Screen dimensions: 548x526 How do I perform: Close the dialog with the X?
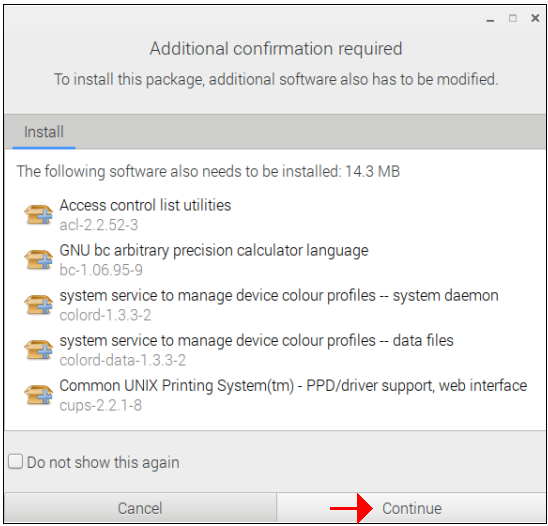pyautogui.click(x=535, y=18)
